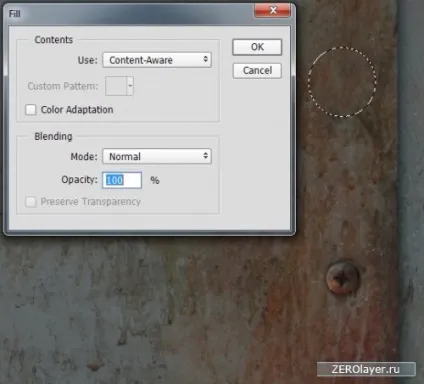Viewport: 424px width, 384px height.
Task: Close the Fill dialog window
Action: coord(272,11)
